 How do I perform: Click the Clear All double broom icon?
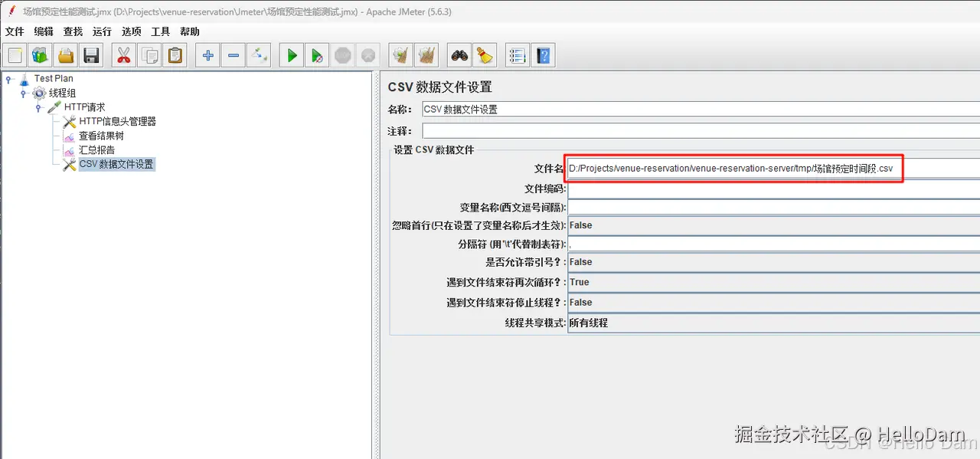(426, 55)
